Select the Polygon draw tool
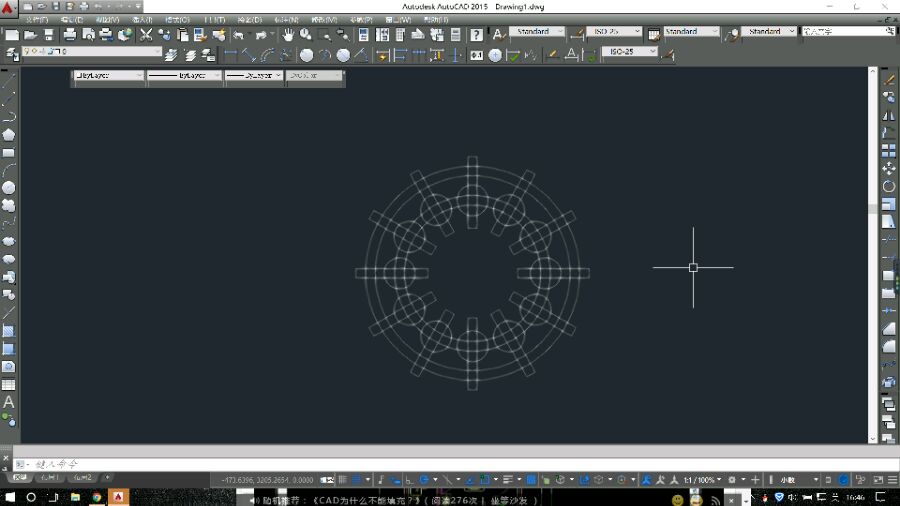Screen dimensions: 900x506 point(9,135)
